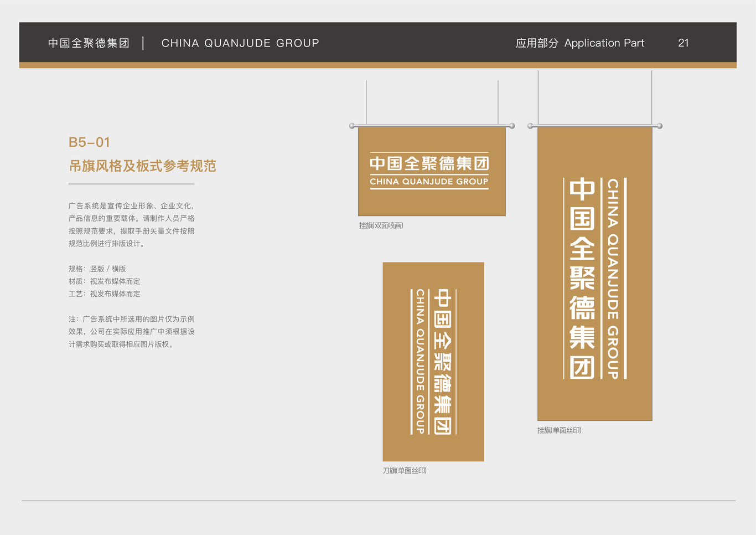Screen dimensions: 756x535
Task: Click the note line starting 注：广告系统中所选用
Action: (132, 319)
